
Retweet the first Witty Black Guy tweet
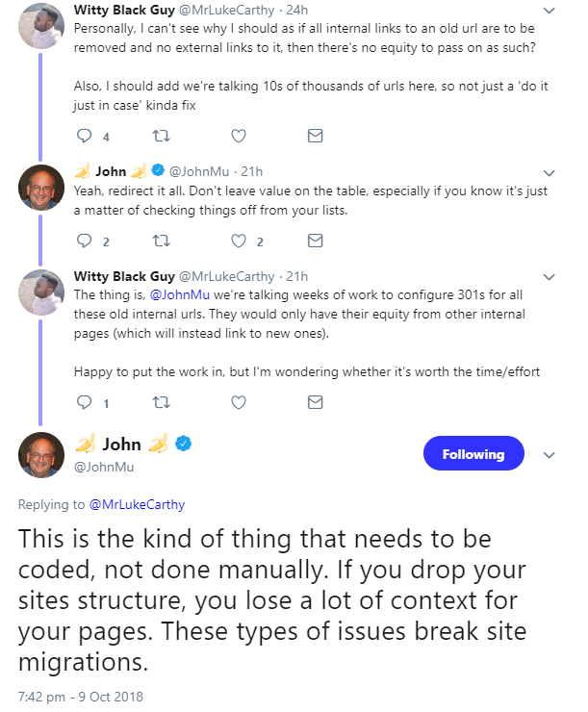pos(160,136)
